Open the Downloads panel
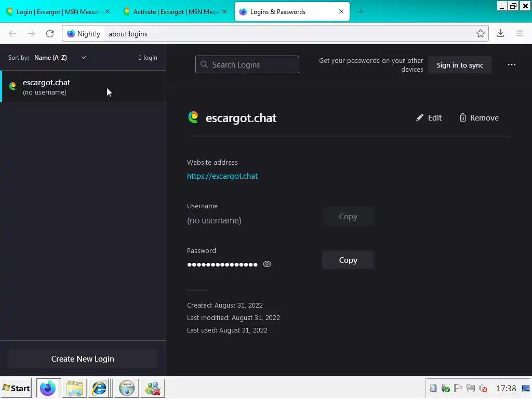 pos(500,33)
